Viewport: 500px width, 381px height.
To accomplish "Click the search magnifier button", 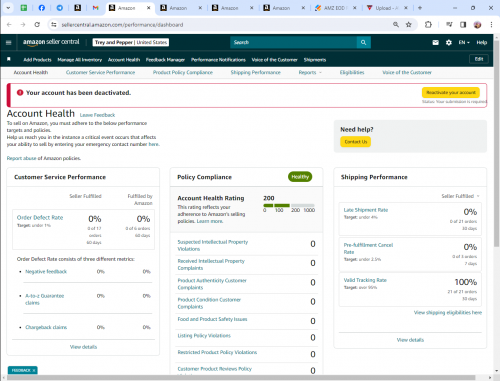I will 363,42.
